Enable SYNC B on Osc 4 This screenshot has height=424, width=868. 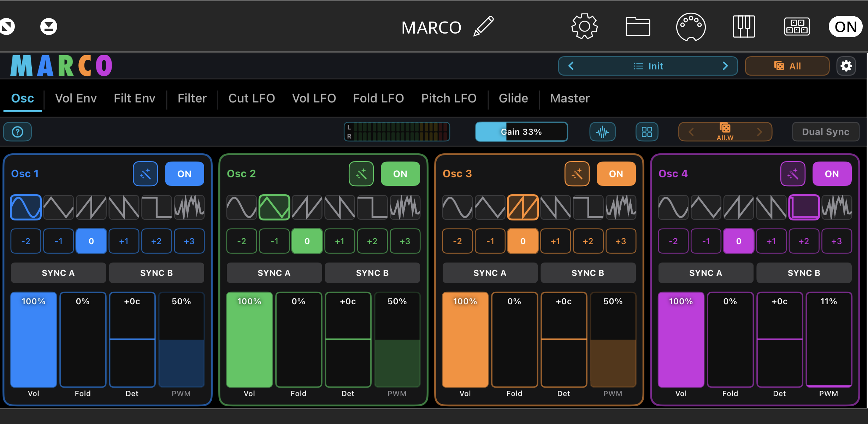[x=804, y=273]
